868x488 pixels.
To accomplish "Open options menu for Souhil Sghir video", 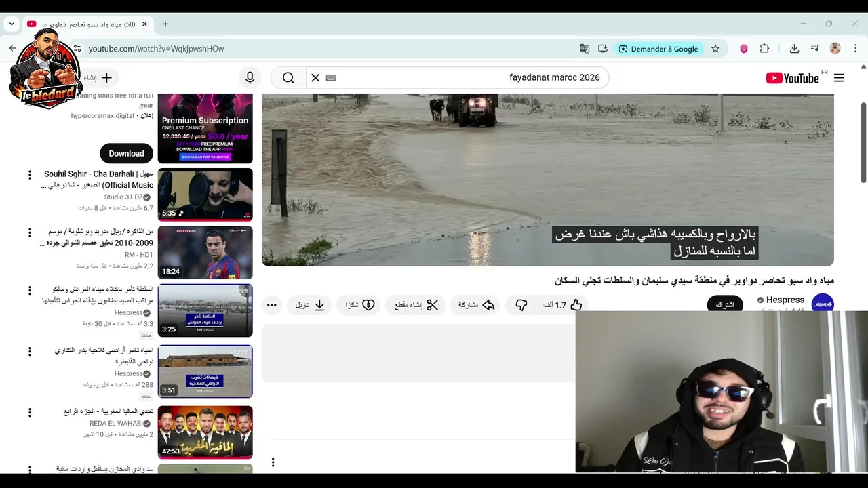I will click(x=29, y=175).
